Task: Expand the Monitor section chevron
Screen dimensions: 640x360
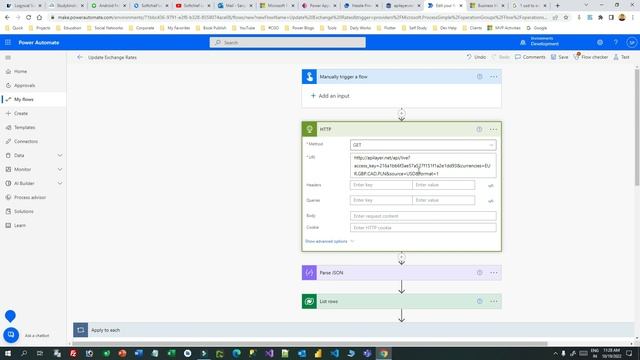Action: coord(60,169)
